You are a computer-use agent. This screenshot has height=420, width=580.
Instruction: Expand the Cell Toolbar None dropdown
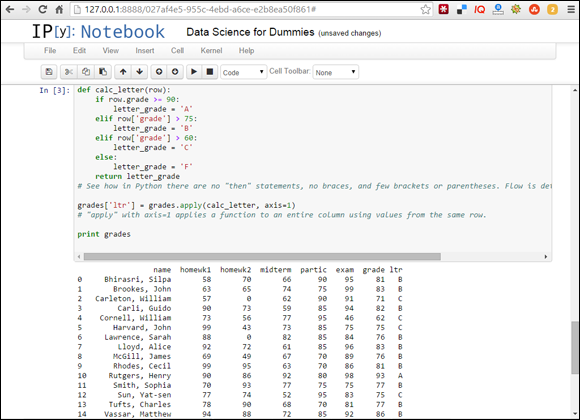335,72
